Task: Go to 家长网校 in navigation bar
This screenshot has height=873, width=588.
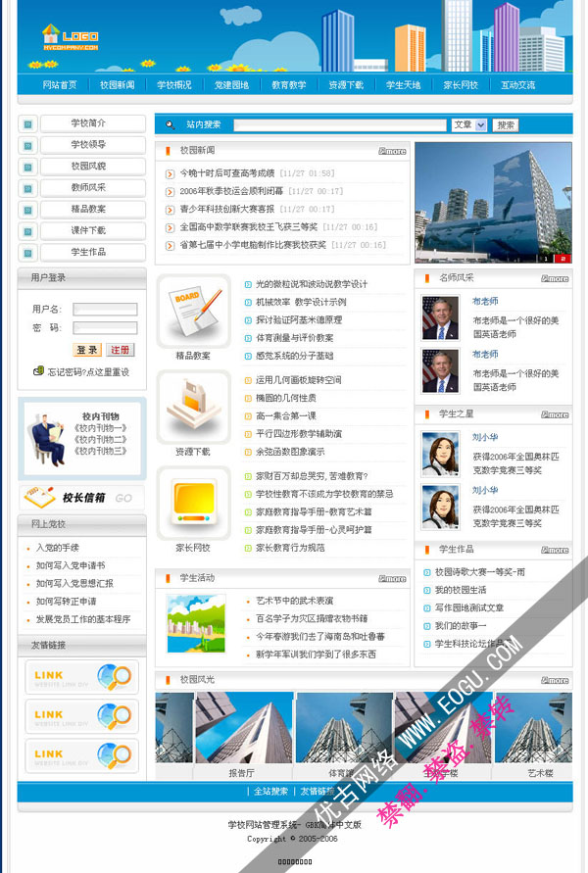Action: click(461, 85)
